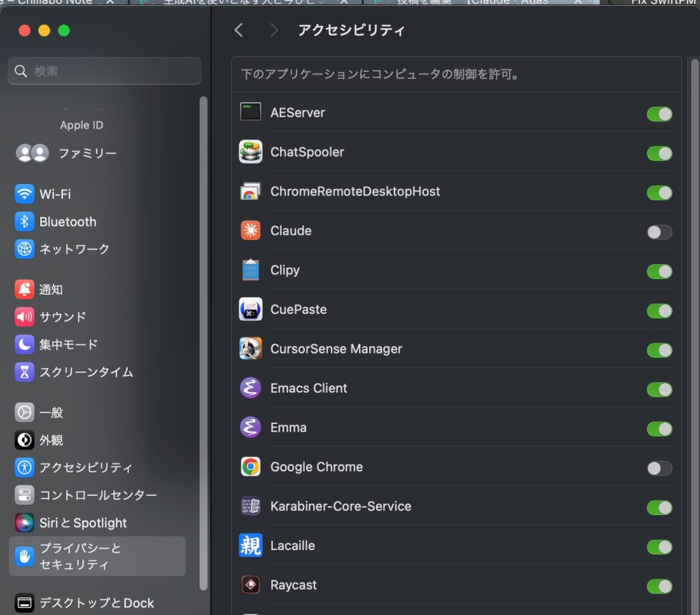Image resolution: width=700 pixels, height=615 pixels.
Task: Click the ChatSpooler app icon
Action: [250, 152]
